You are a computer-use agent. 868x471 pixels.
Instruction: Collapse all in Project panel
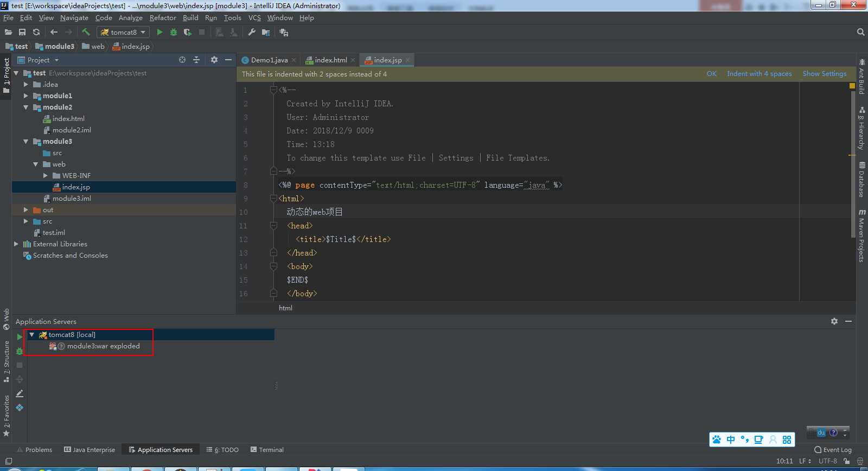[196, 60]
